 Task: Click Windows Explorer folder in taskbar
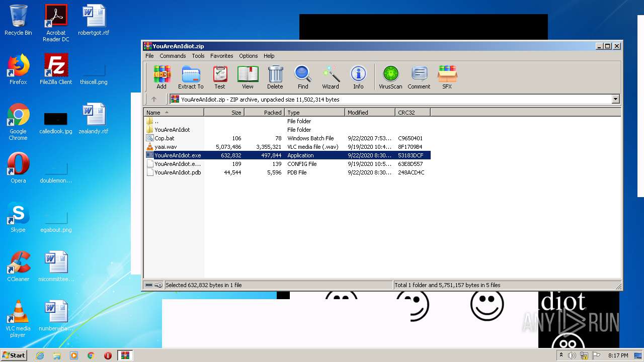point(57,355)
